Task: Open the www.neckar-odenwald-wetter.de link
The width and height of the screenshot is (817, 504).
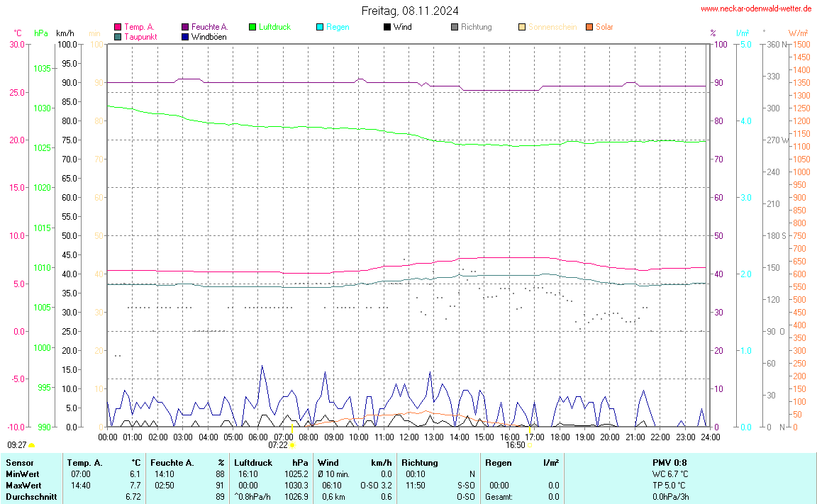Action: [756, 9]
